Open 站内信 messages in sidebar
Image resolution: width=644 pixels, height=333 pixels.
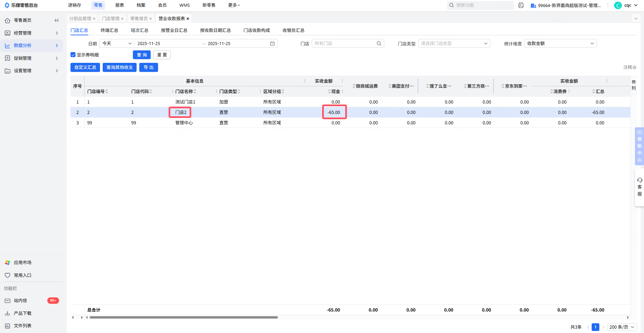click(x=20, y=301)
